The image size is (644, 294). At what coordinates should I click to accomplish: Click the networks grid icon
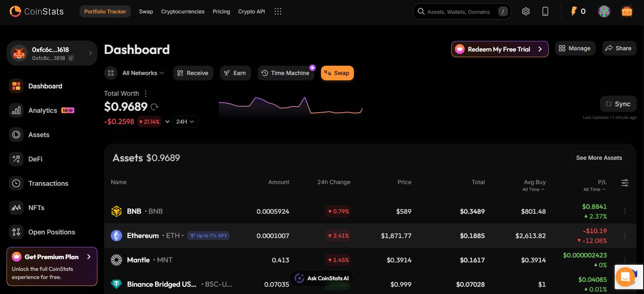[111, 73]
